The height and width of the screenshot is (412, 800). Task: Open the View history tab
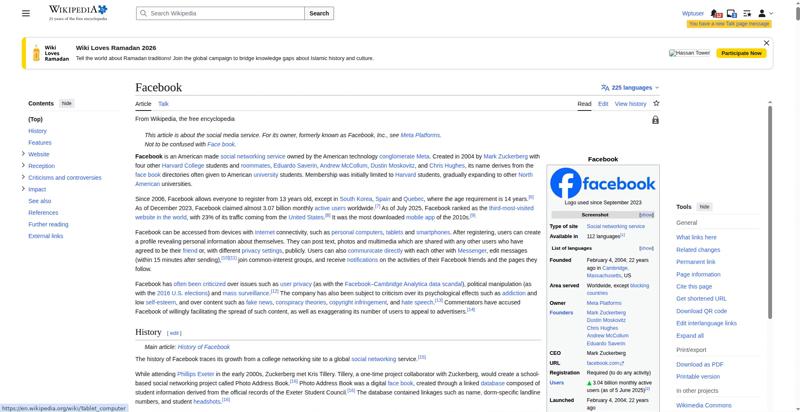point(630,103)
